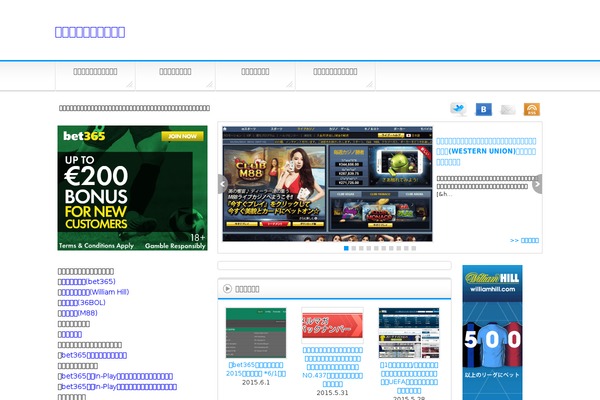The width and height of the screenshot is (600, 400).
Task: Open sidebar link ending with (bet365)
Action: pyautogui.click(x=86, y=281)
